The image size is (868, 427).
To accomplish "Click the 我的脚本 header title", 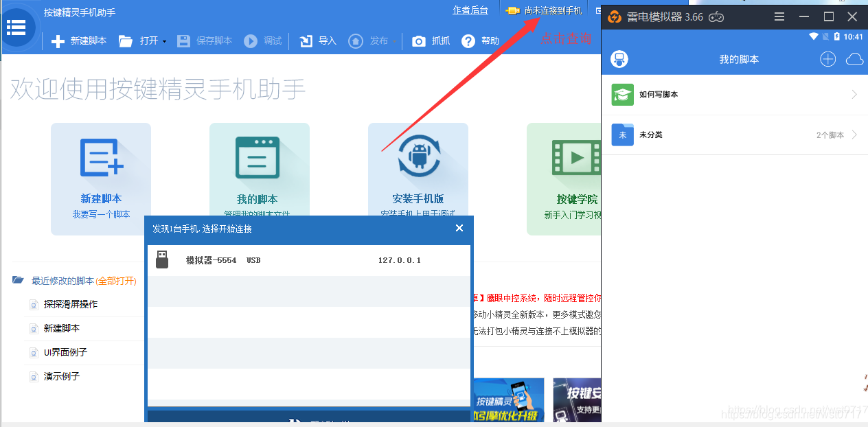I will 739,59.
